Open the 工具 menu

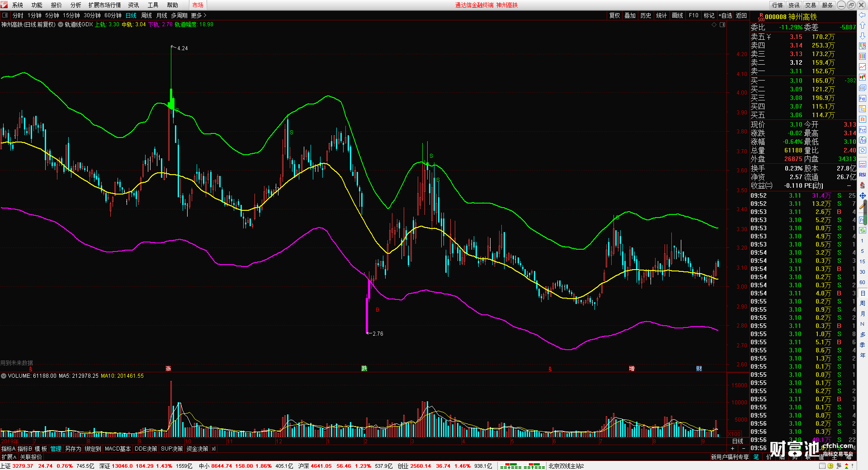(153, 5)
